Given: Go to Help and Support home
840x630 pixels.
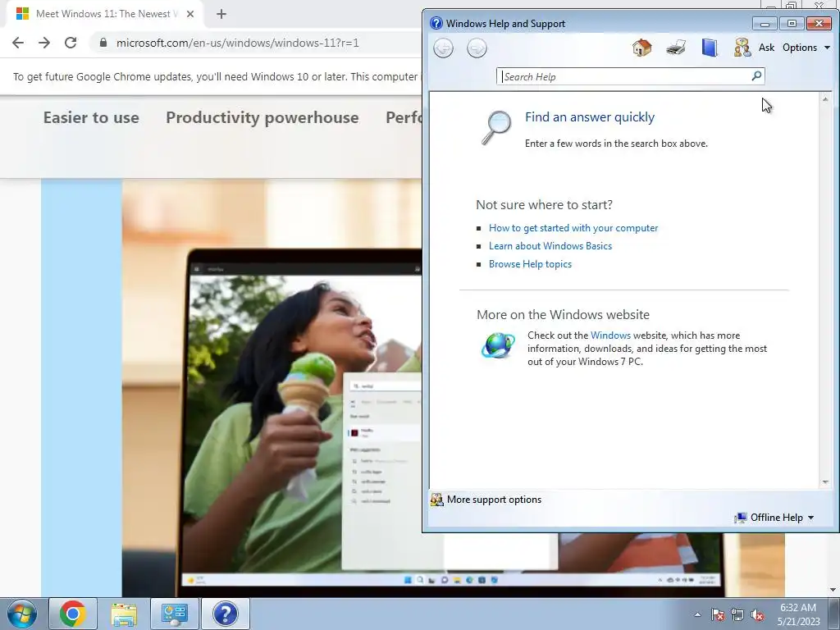Looking at the screenshot, I should (x=641, y=48).
